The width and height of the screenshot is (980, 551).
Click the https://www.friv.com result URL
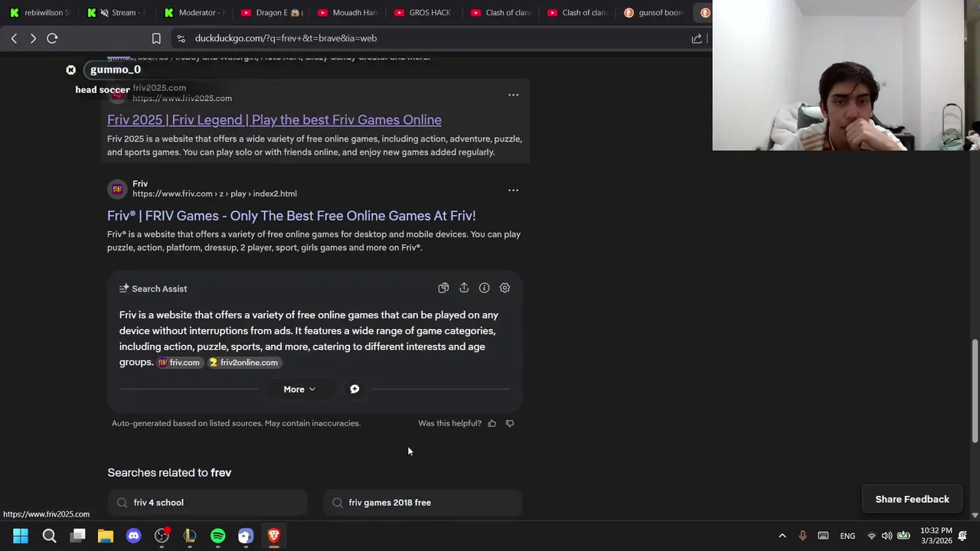tap(214, 194)
